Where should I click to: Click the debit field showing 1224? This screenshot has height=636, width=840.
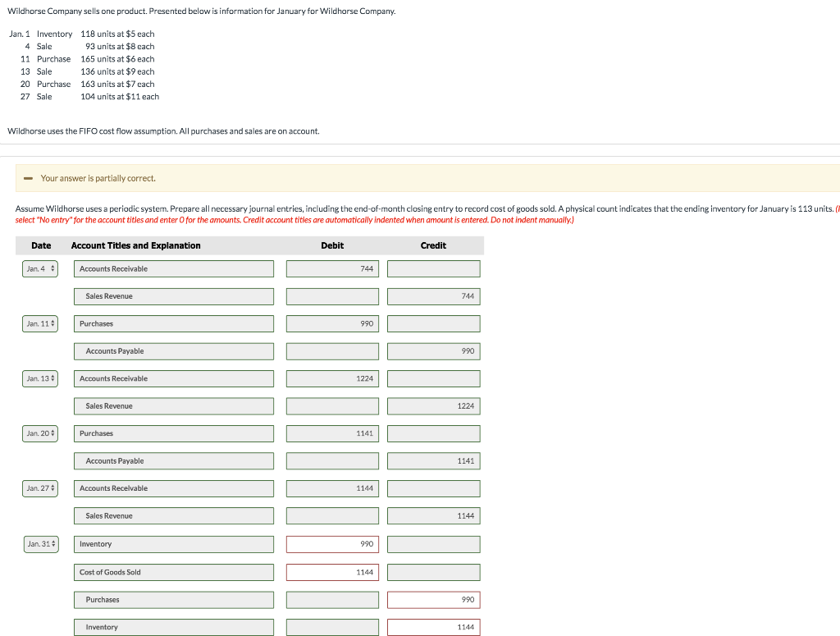(x=332, y=378)
